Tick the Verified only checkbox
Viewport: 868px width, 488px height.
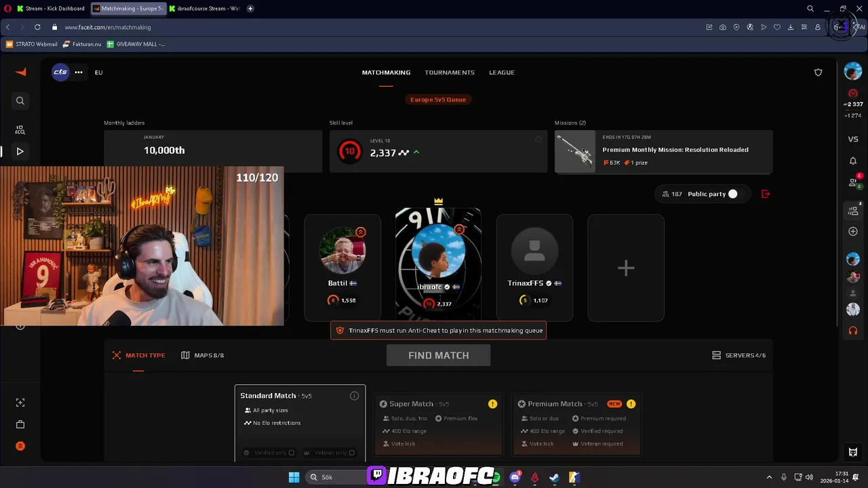pyautogui.click(x=292, y=453)
